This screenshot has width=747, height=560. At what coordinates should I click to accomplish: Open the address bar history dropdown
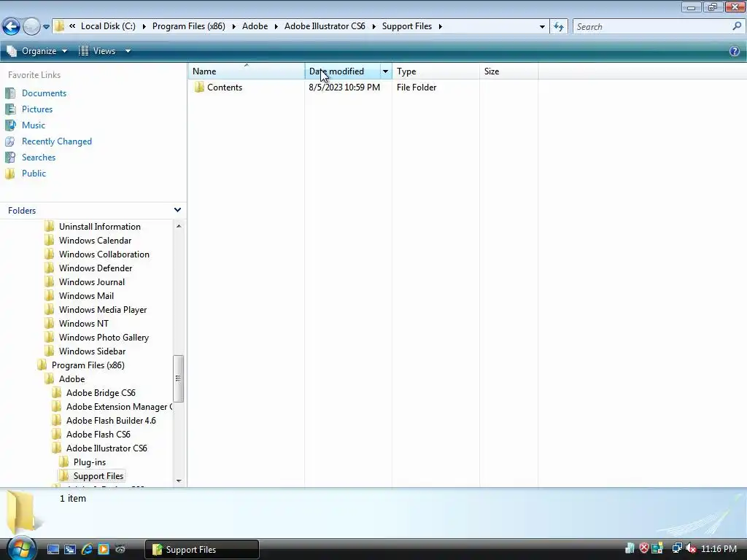tap(542, 27)
